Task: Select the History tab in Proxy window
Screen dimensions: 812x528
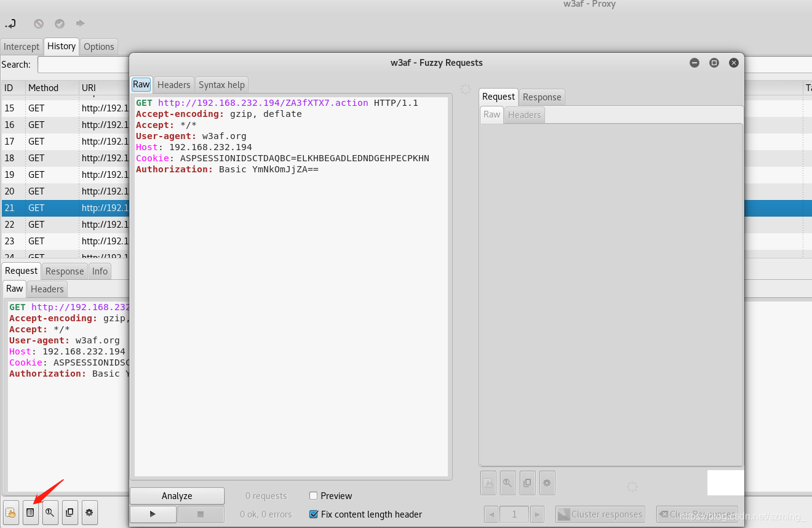Action: pos(62,46)
